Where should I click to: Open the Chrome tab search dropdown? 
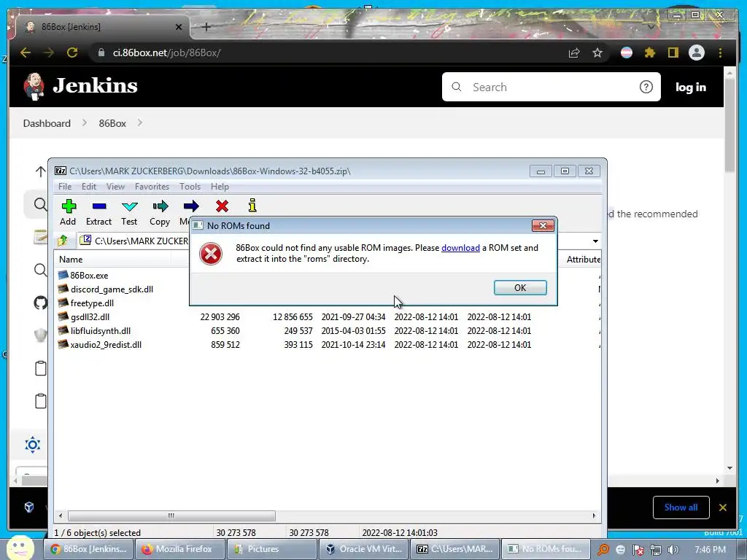point(651,27)
